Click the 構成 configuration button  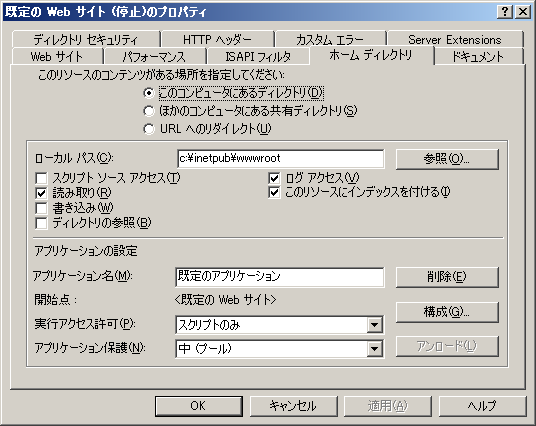pyautogui.click(x=447, y=312)
